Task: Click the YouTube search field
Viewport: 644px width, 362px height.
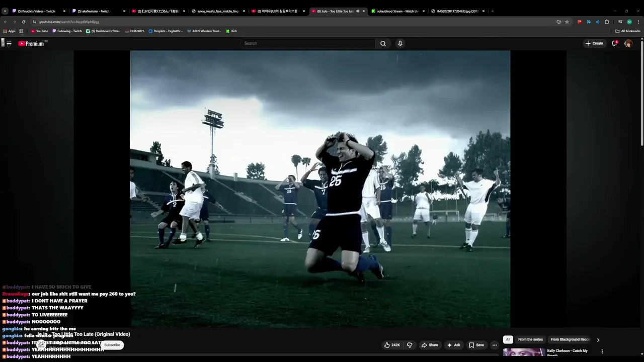Action: [x=308, y=44]
